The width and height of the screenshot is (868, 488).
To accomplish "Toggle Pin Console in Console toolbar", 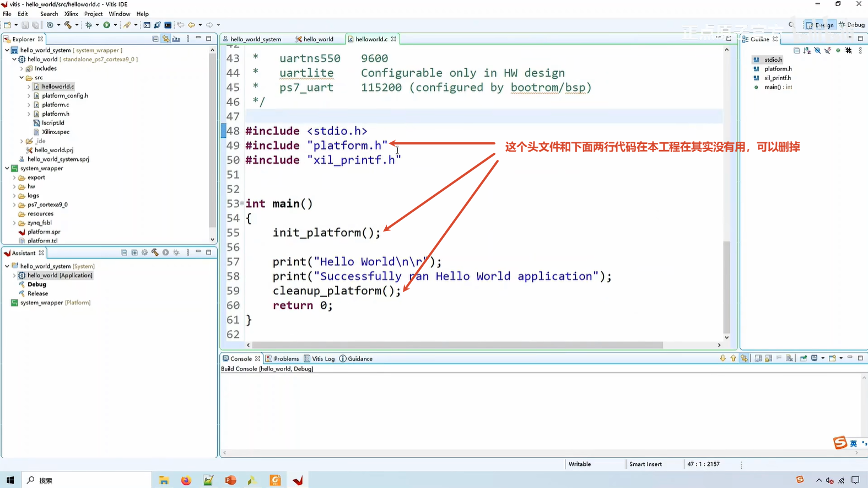I will click(804, 358).
